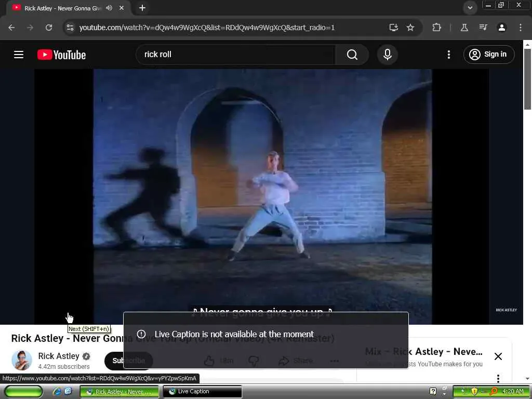The height and width of the screenshot is (399, 532).
Task: Reload the YouTube page
Action: click(x=49, y=28)
